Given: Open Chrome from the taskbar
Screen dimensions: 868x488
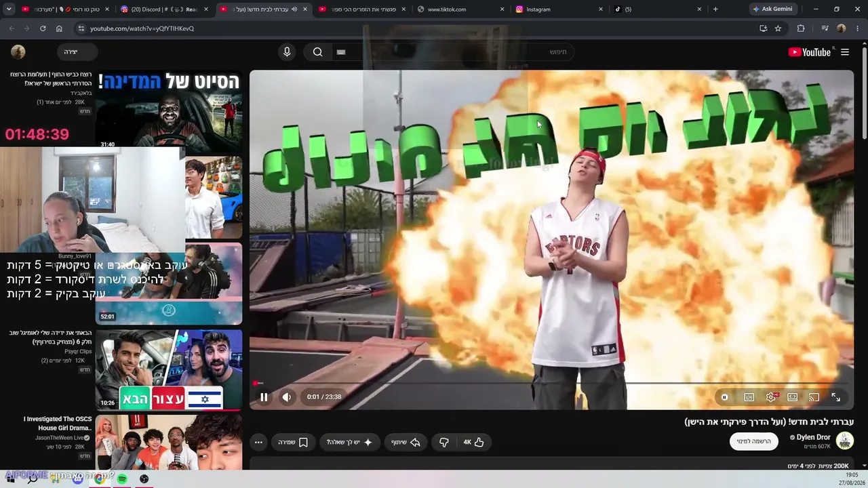Looking at the screenshot, I should pyautogui.click(x=100, y=479).
